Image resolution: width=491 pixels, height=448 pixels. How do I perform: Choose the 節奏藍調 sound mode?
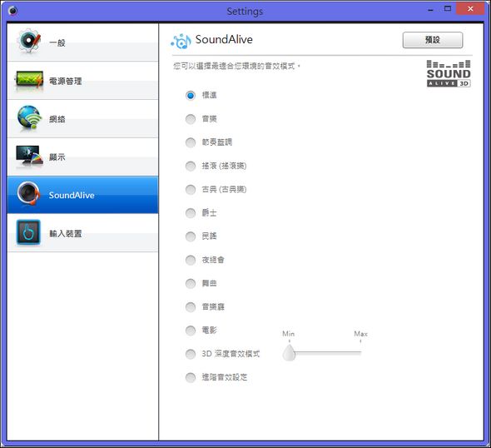[x=191, y=142]
